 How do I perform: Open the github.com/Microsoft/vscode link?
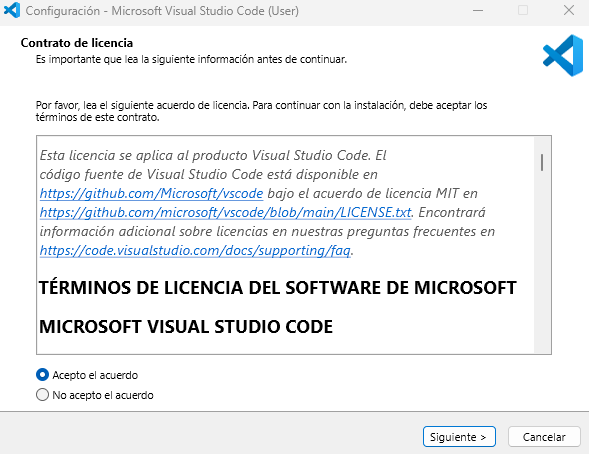[151, 193]
